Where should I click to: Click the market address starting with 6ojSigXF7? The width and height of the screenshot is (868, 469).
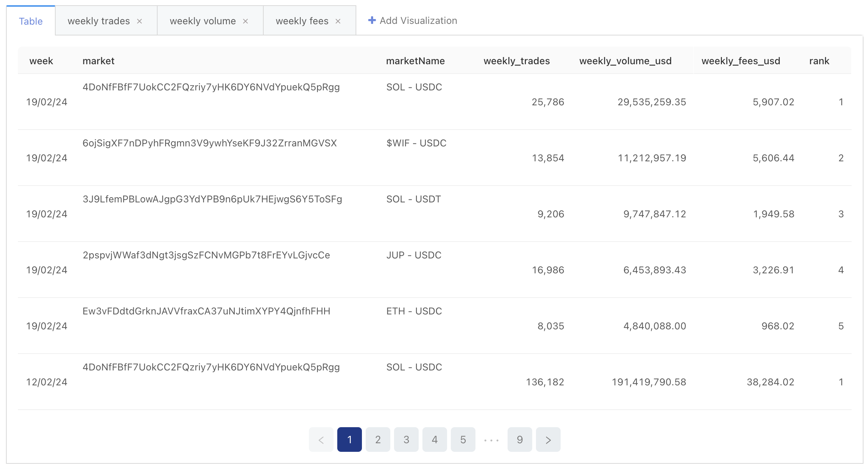click(x=210, y=143)
